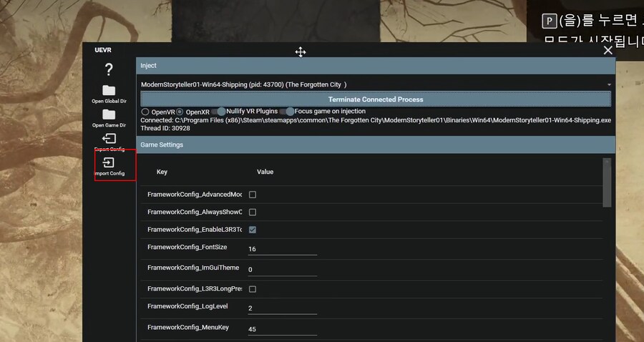Click the move window crosshair icon
Image resolution: width=644 pixels, height=342 pixels.
pos(301,52)
